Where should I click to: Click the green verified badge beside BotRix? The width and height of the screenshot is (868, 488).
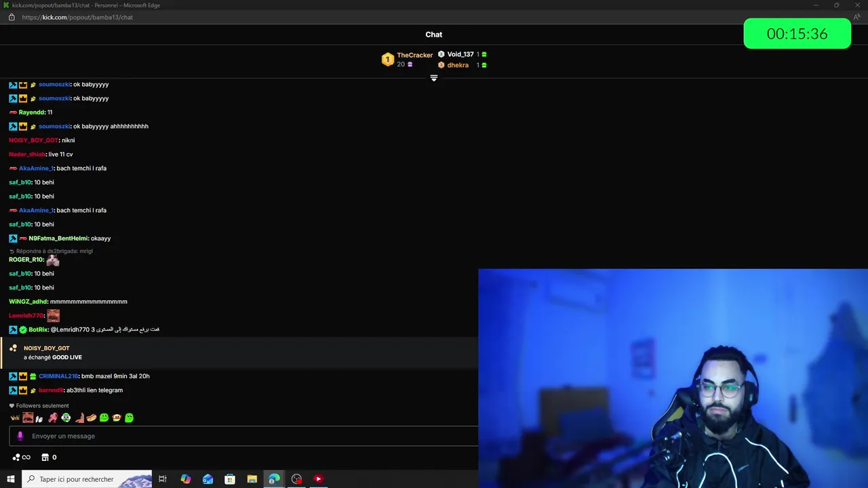click(x=23, y=330)
